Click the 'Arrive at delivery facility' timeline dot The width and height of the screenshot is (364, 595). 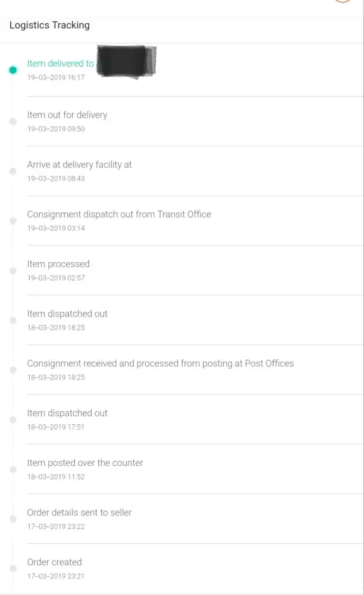(13, 171)
